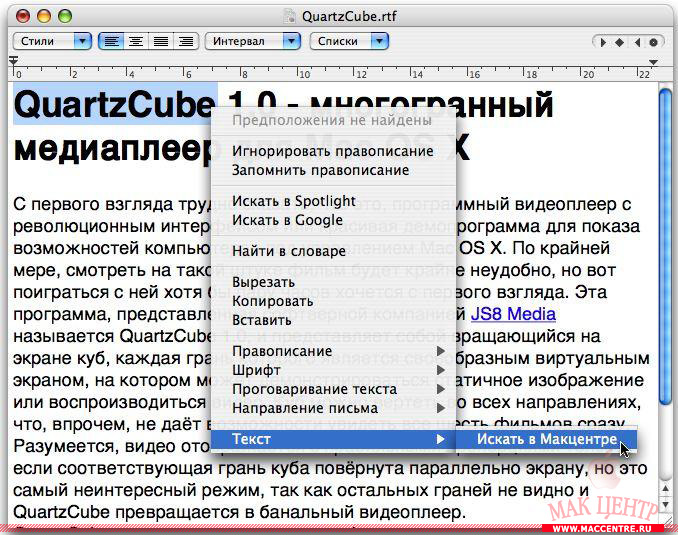Justify text using the alignment button
The width and height of the screenshot is (678, 535).
161,42
